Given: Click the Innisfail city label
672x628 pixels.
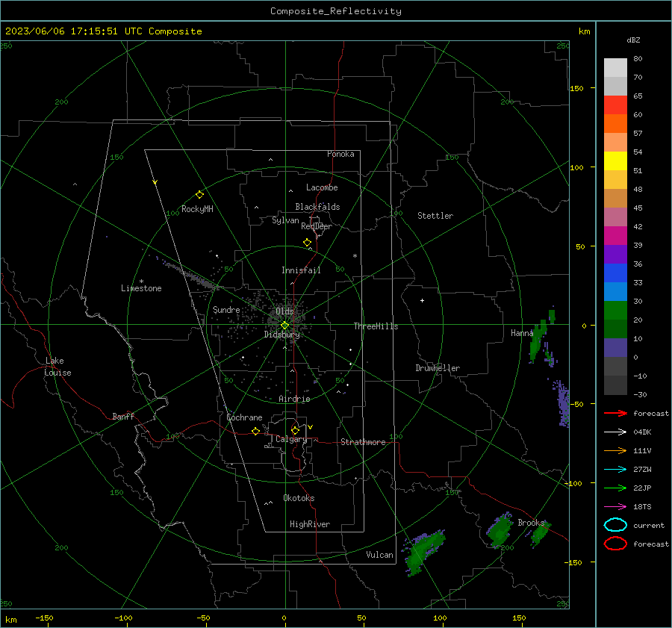Looking at the screenshot, I should [301, 270].
